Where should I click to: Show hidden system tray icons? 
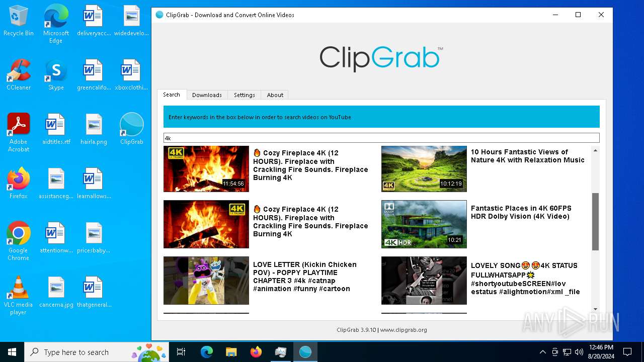(542, 352)
